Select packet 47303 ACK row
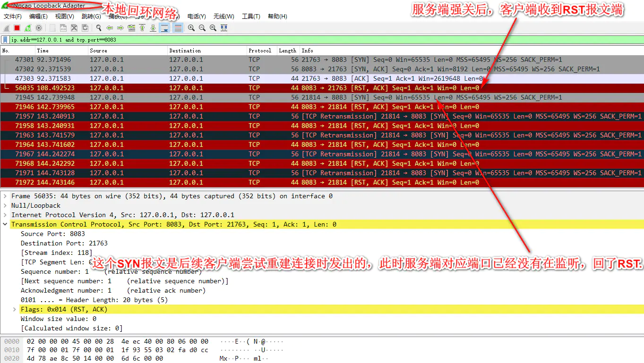The image size is (644, 363). [x=322, y=78]
